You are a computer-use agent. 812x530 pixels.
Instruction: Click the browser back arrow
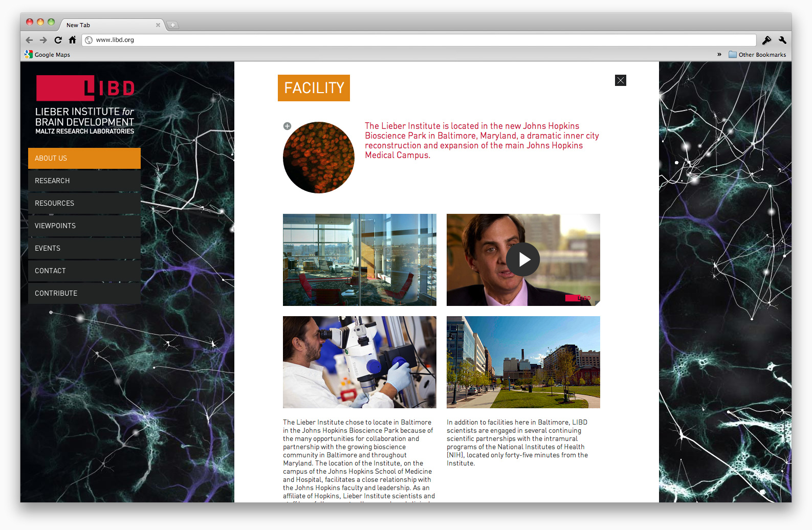(x=29, y=40)
